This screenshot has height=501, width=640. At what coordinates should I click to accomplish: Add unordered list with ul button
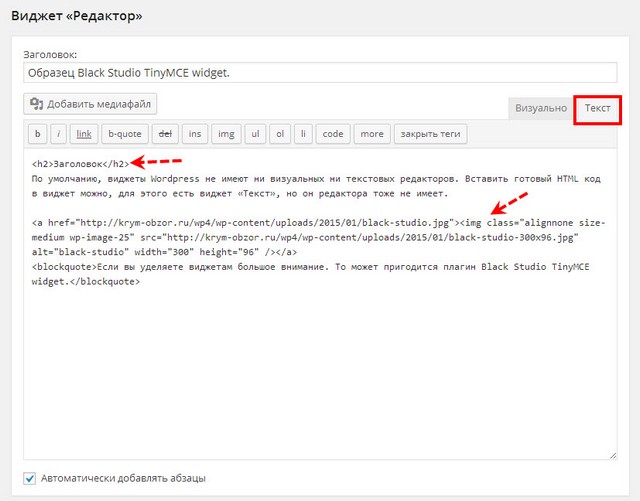pyautogui.click(x=255, y=134)
